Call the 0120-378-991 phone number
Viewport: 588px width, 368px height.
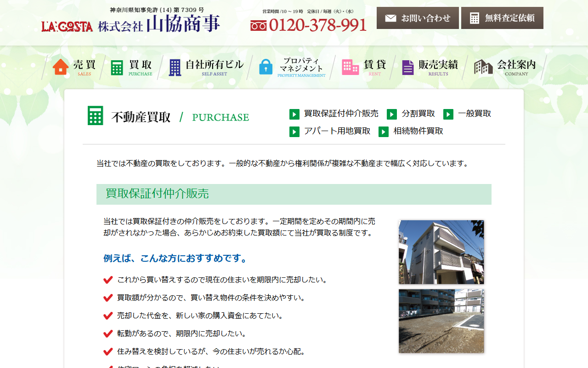click(318, 25)
